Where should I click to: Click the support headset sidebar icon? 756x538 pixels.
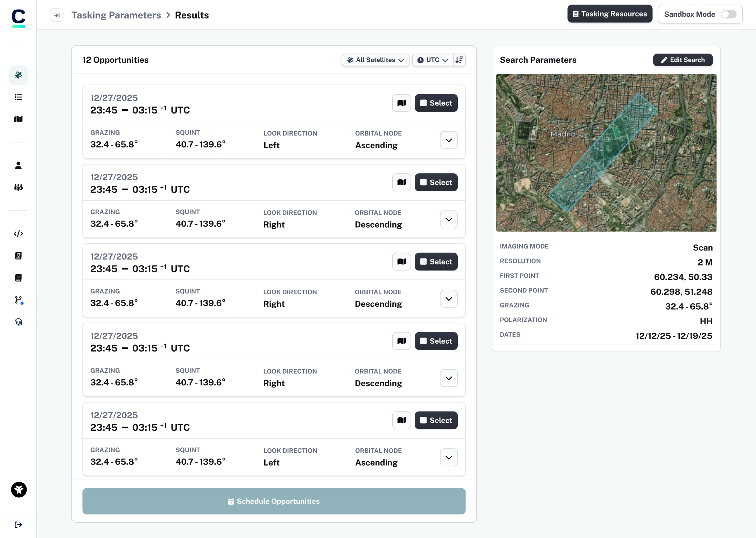(18, 322)
